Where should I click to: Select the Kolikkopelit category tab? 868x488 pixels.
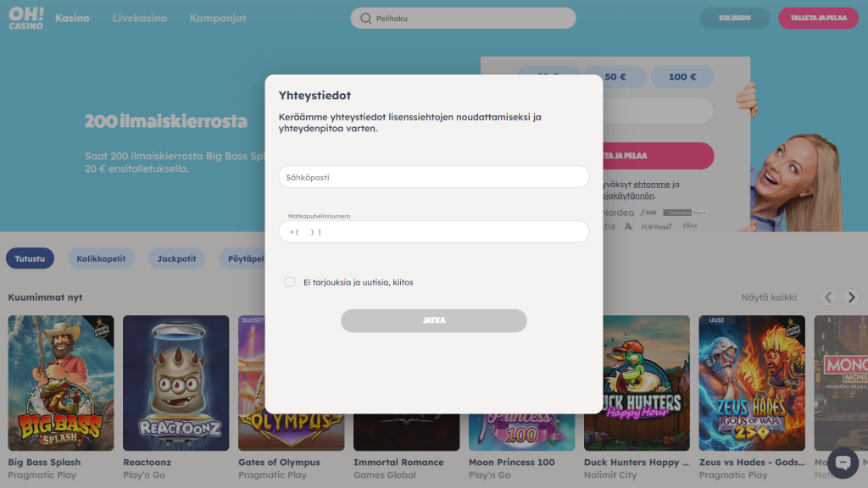click(x=101, y=258)
